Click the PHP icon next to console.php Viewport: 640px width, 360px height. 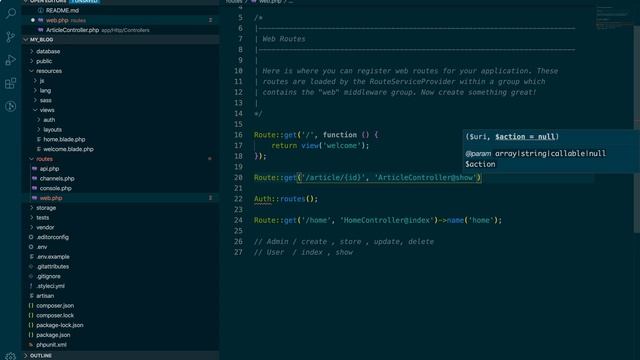click(35, 188)
